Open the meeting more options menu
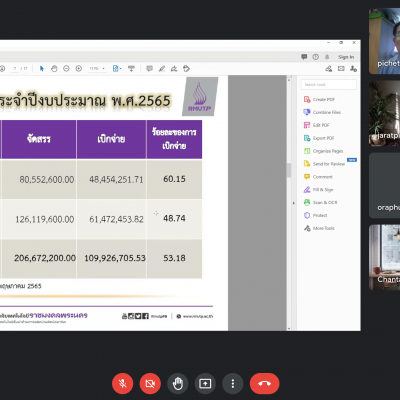 (233, 384)
